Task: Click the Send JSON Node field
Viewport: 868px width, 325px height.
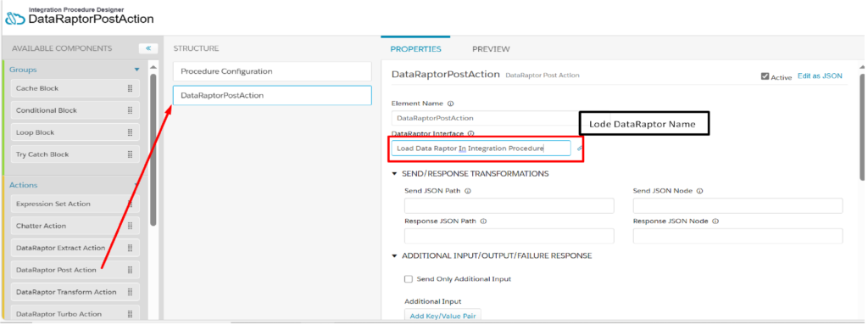Action: coord(738,205)
